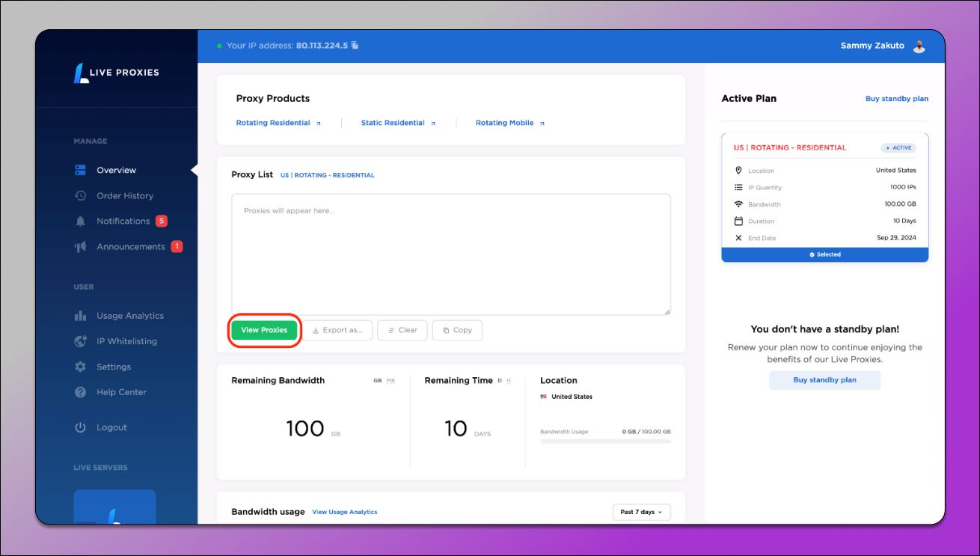980x556 pixels.
Task: Click the Copy button under proxy list
Action: pyautogui.click(x=457, y=330)
